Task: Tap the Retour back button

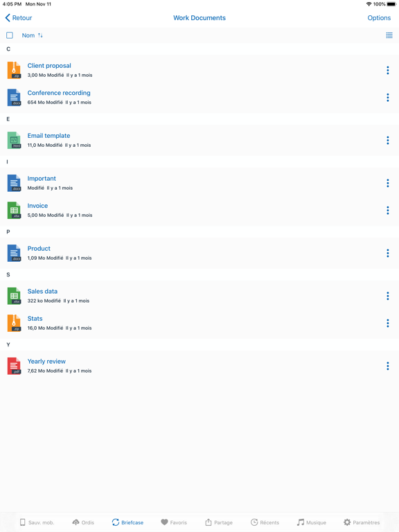Action: [19, 17]
